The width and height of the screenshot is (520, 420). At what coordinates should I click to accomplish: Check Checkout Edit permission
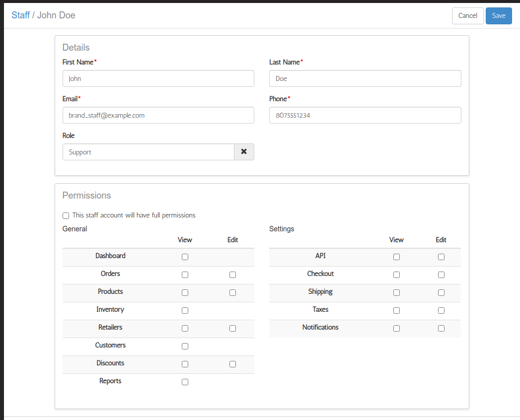click(x=442, y=275)
